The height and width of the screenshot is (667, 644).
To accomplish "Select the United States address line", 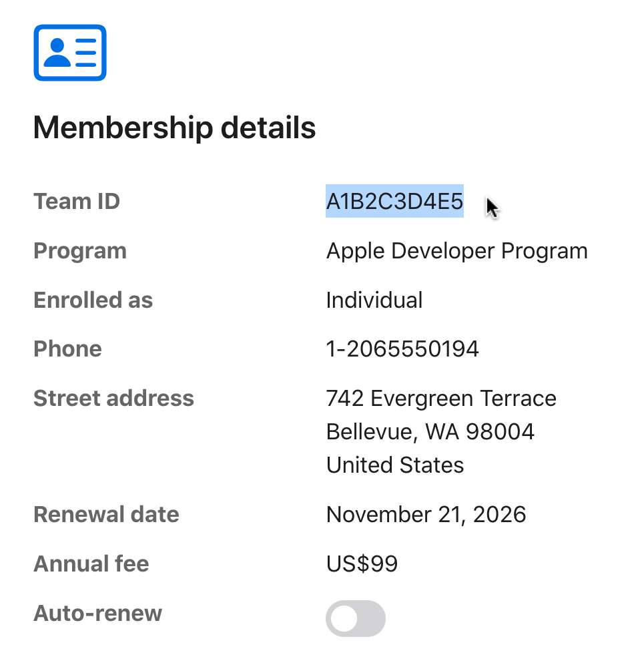I will coord(394,465).
